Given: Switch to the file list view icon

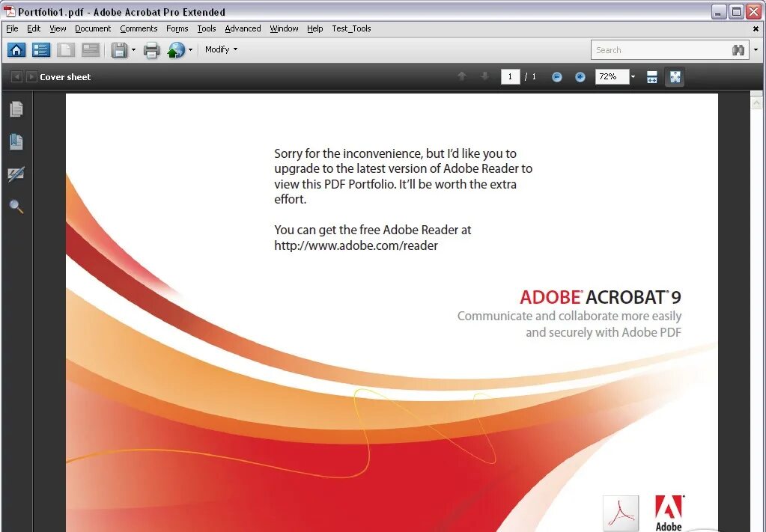Looking at the screenshot, I should pyautogui.click(x=41, y=50).
